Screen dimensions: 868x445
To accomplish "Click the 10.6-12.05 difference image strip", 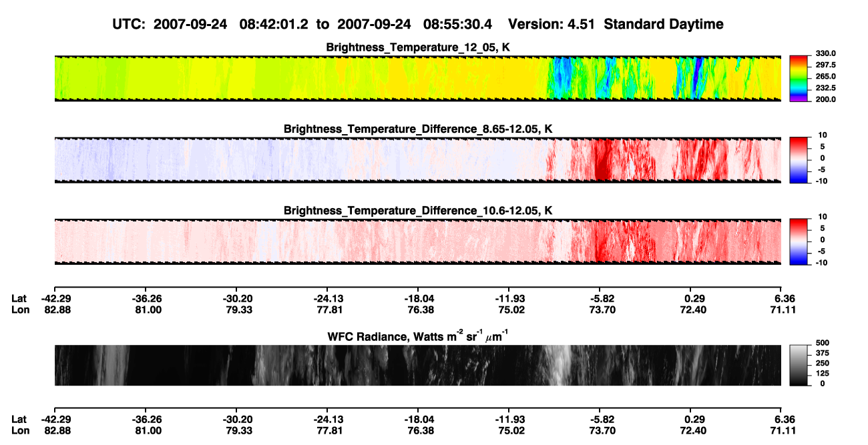I will 417,241.
